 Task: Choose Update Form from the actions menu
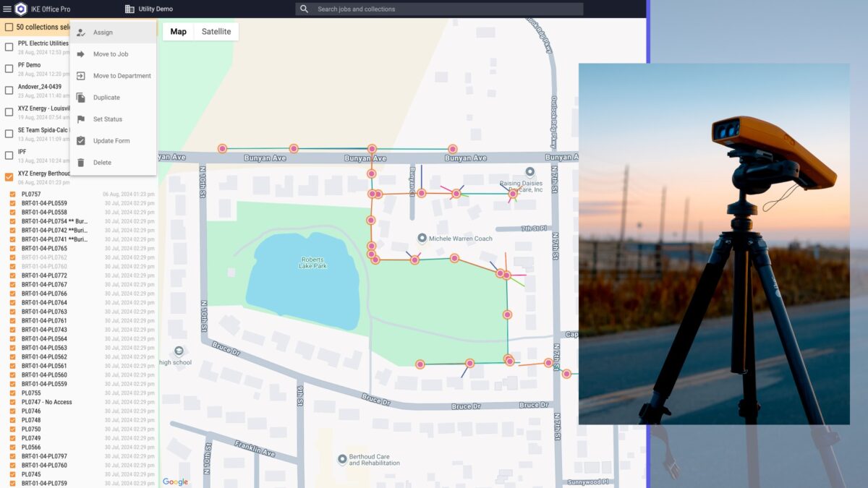tap(111, 141)
